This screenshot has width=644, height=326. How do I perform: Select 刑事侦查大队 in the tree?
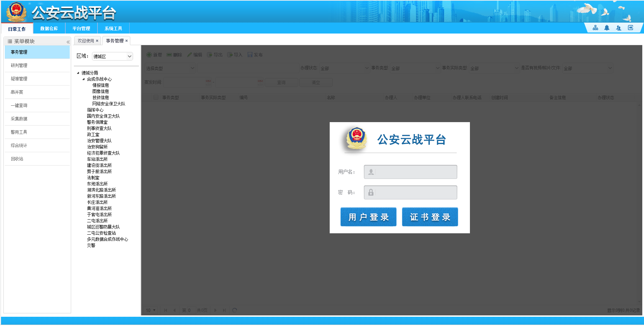pos(99,128)
